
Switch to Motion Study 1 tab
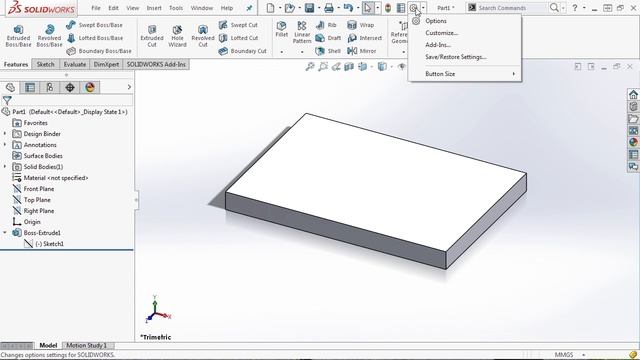coord(87,345)
